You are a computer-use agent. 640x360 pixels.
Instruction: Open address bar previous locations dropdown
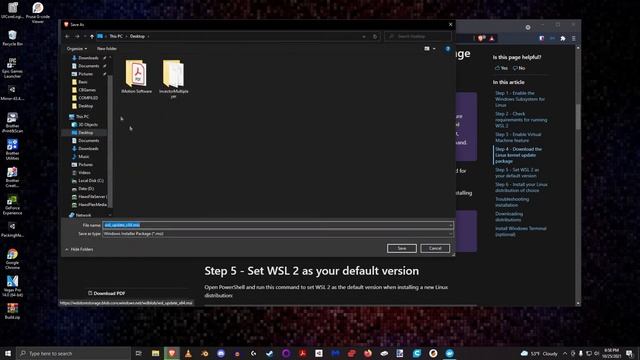pos(364,36)
